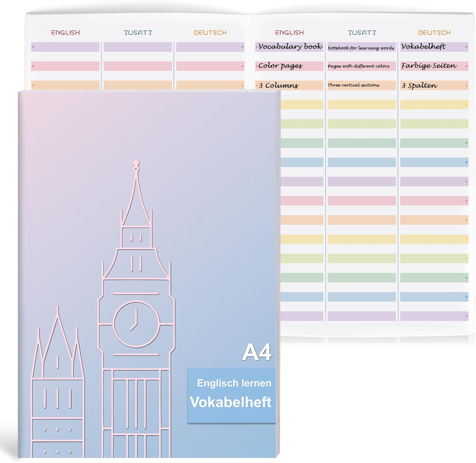
Task: Select the left page ENGLISH column header
Action: (65, 33)
